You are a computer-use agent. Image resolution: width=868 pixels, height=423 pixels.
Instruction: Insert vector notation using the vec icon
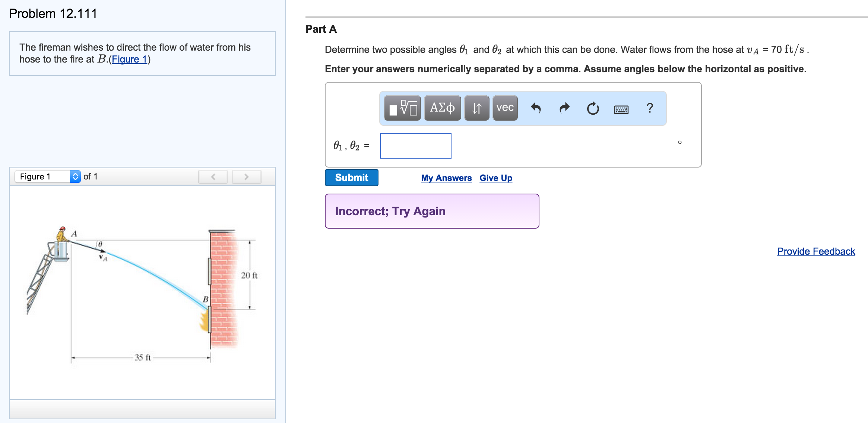505,108
